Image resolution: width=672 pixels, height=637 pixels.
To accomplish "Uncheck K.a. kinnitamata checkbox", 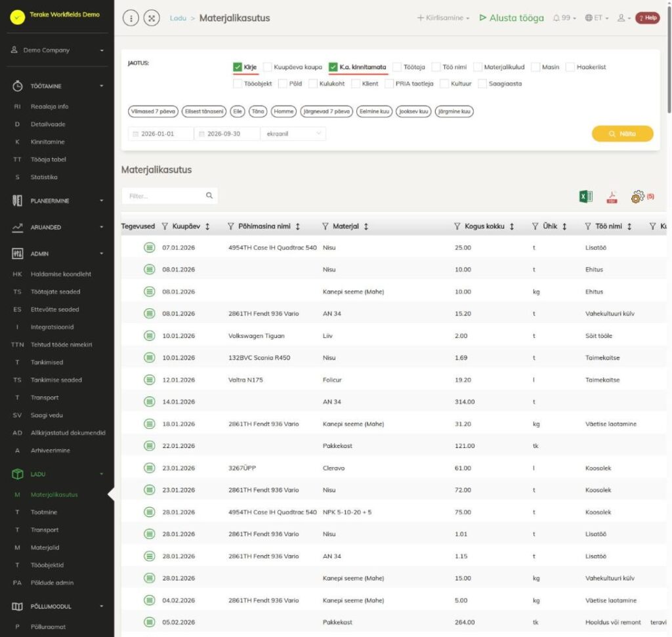I will tap(333, 67).
